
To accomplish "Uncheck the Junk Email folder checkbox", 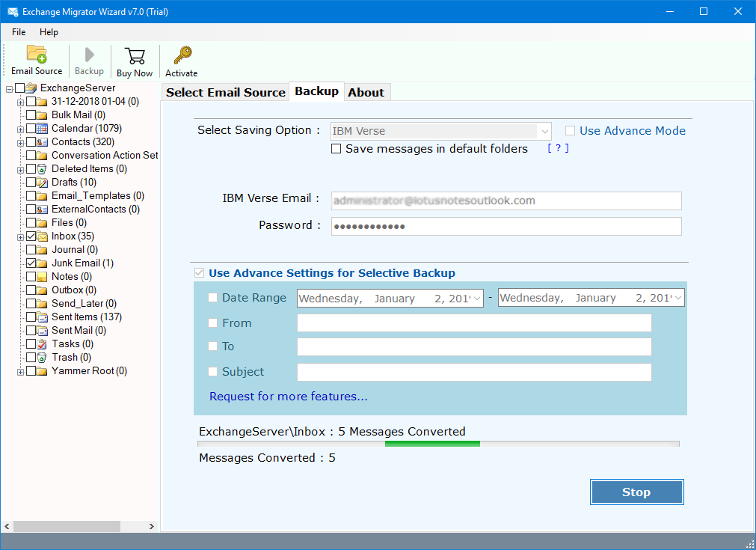I will (x=31, y=263).
